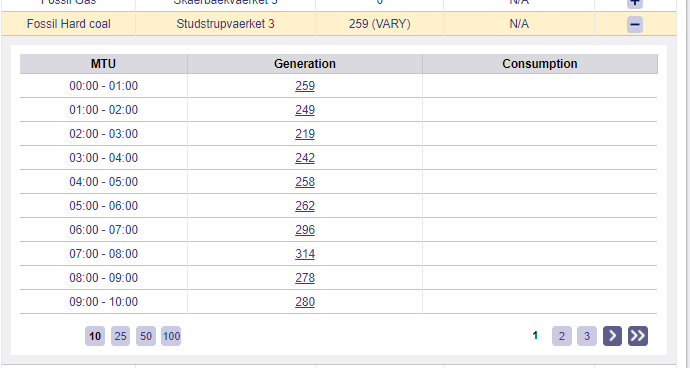The width and height of the screenshot is (690, 368).
Task: Select the 00:00 - 01:00 time cell
Action: pos(103,86)
